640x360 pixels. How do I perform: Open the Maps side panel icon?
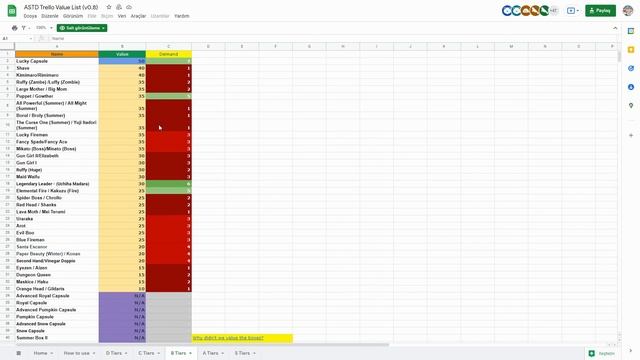pyautogui.click(x=631, y=105)
